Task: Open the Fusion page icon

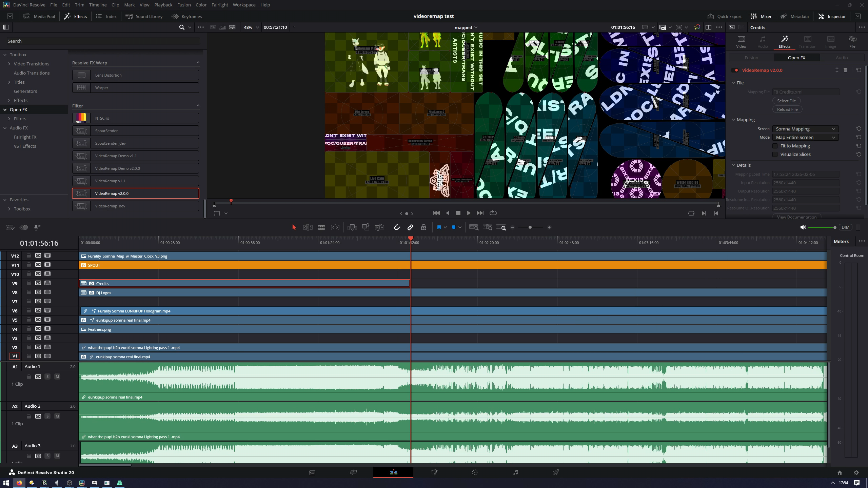Action: coord(434,472)
